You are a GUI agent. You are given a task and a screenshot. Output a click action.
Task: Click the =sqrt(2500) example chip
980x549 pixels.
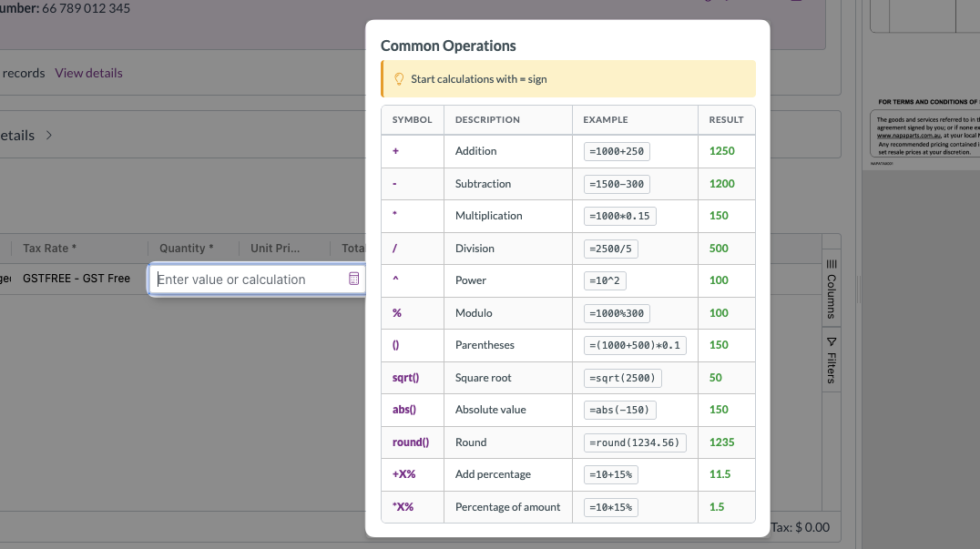[x=622, y=377]
